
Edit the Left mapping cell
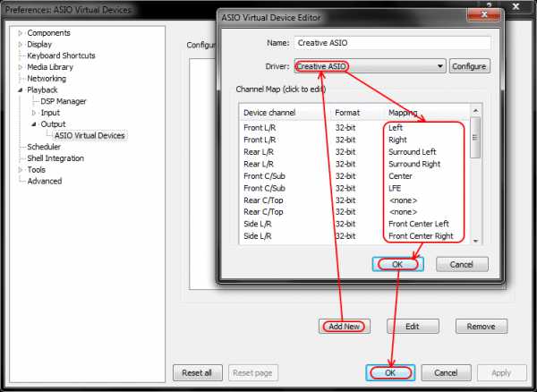tap(396, 128)
